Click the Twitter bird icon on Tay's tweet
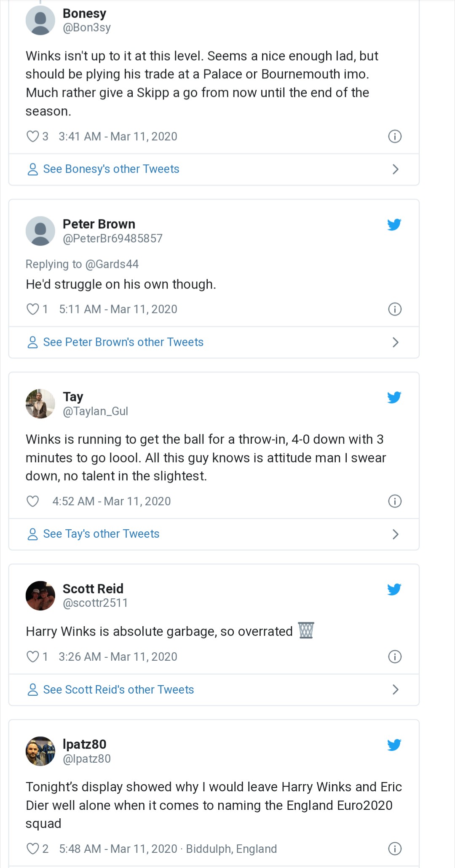The width and height of the screenshot is (455, 868). click(x=394, y=397)
